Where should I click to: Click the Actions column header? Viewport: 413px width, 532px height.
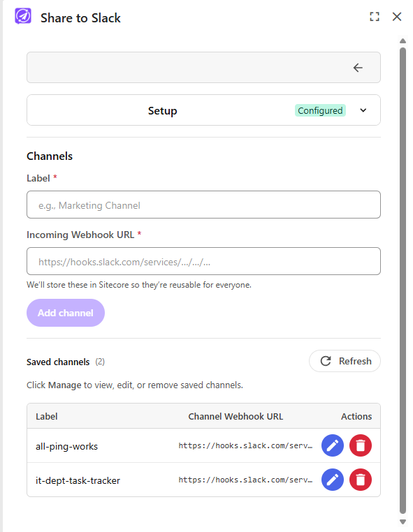[x=356, y=416]
